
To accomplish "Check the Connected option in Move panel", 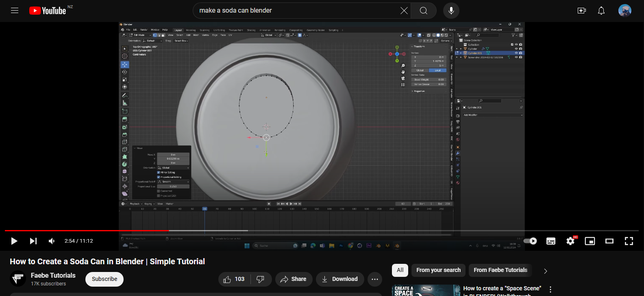I will pos(159,191).
